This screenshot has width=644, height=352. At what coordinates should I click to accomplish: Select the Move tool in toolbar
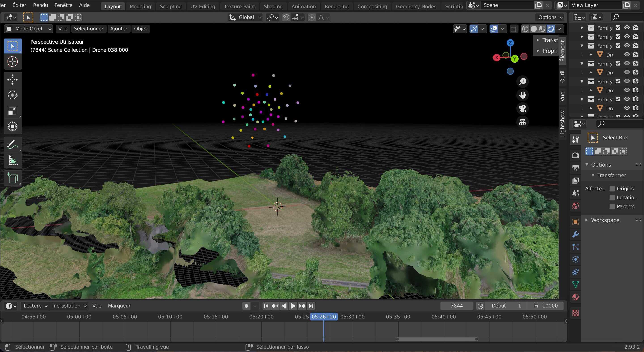[x=13, y=80]
